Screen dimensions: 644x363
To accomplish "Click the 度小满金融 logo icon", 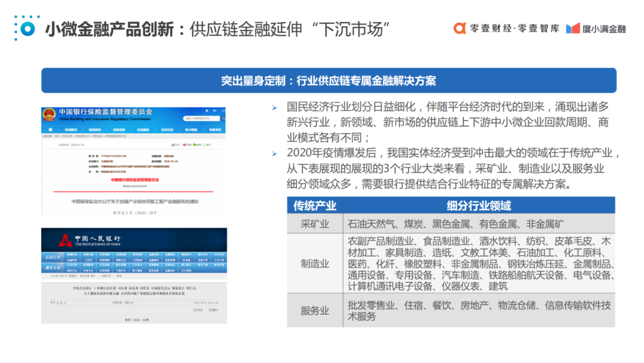I will 572,28.
